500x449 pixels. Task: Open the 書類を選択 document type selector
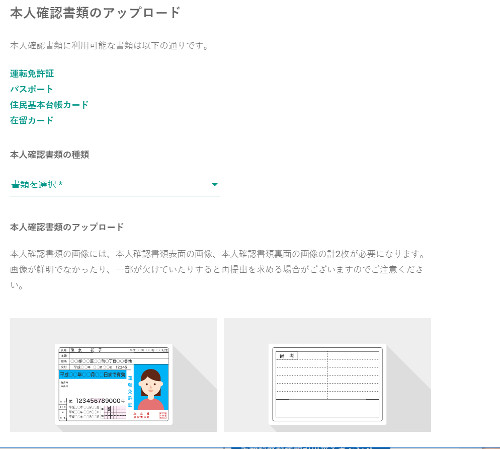115,184
